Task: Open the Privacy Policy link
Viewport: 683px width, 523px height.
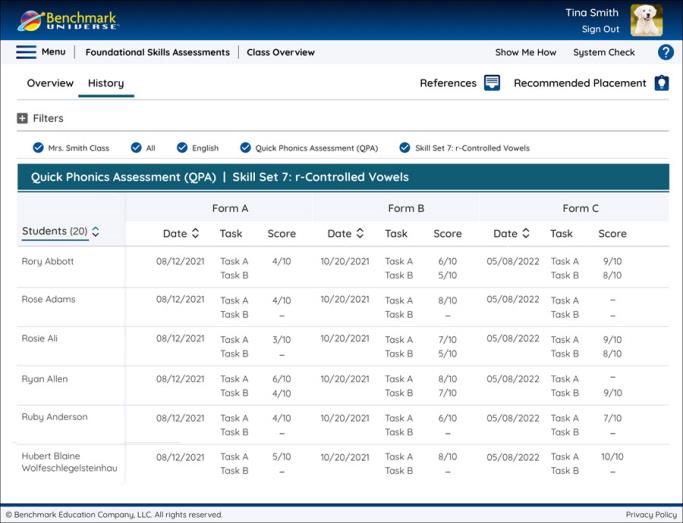Action: click(651, 514)
